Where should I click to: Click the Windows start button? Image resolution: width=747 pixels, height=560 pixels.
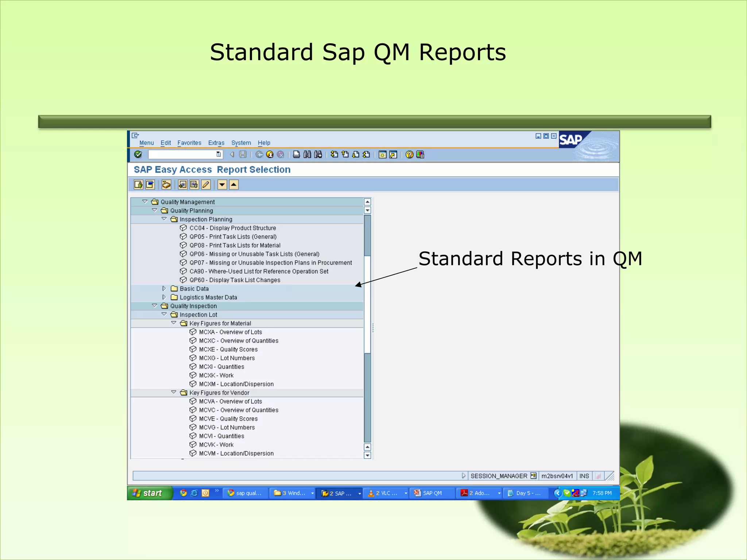[150, 493]
